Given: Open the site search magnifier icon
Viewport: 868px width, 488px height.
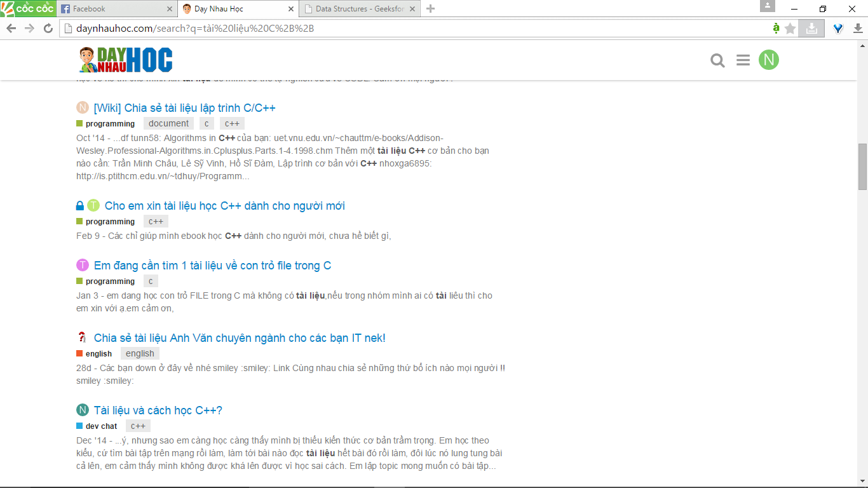Looking at the screenshot, I should [717, 60].
